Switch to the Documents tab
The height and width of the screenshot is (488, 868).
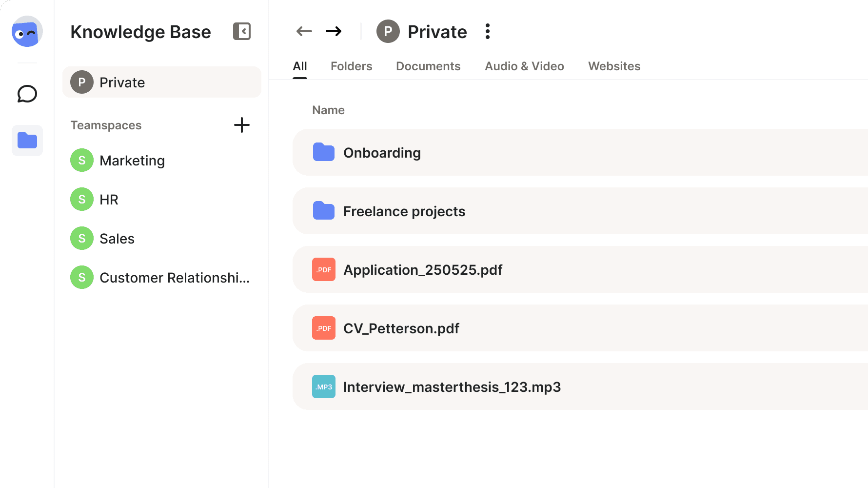pyautogui.click(x=428, y=66)
